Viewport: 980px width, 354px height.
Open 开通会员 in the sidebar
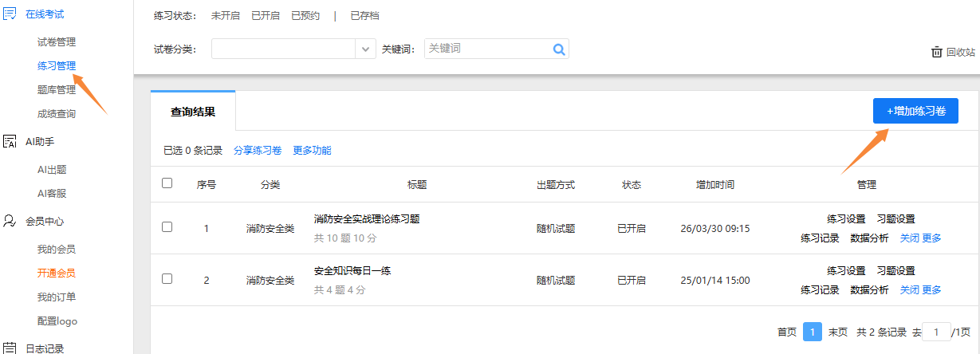pos(57,273)
